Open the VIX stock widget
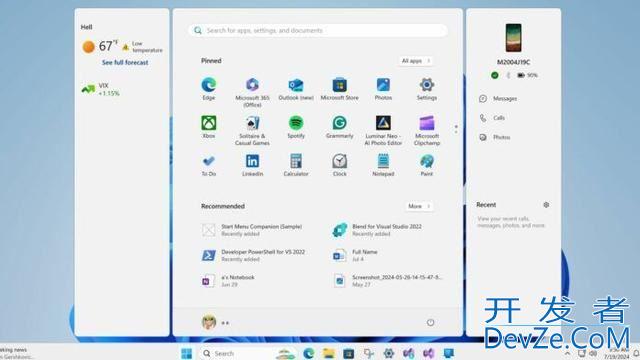The width and height of the screenshot is (640, 360). pyautogui.click(x=100, y=89)
